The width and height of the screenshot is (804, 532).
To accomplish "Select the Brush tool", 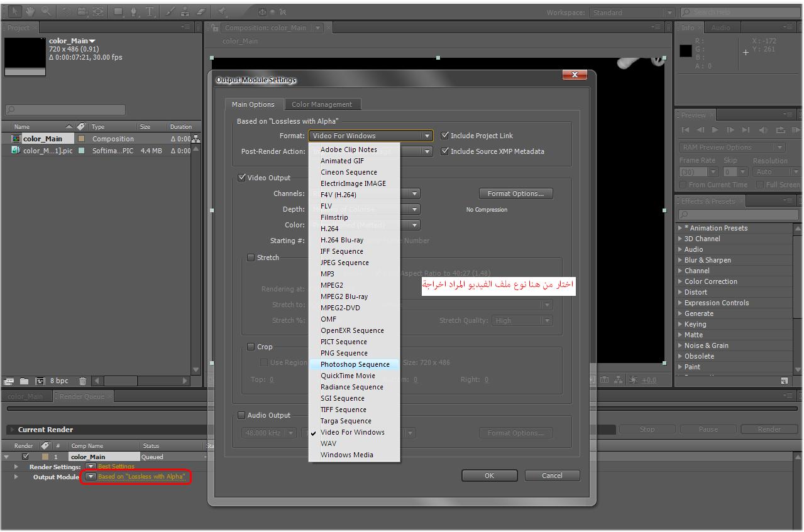I will (x=171, y=11).
